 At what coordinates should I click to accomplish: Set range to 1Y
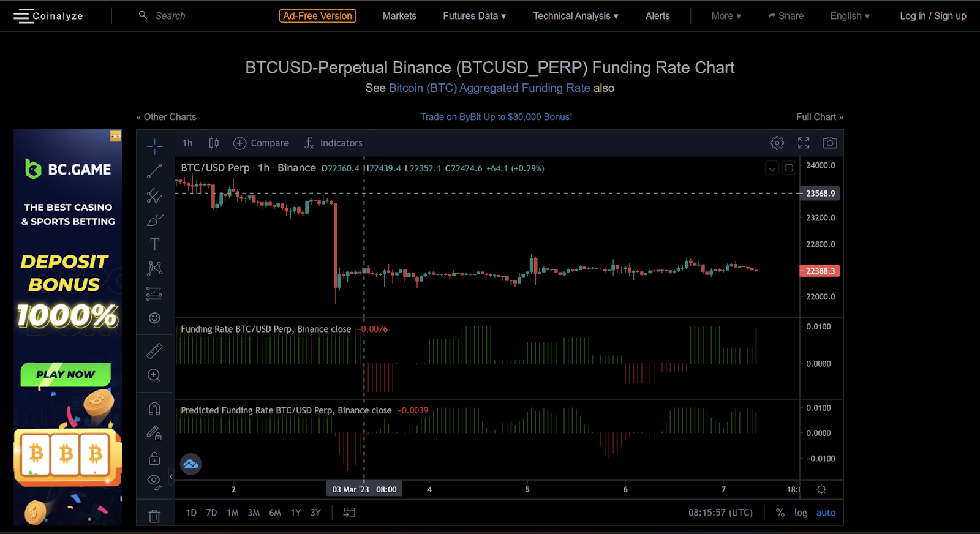pyautogui.click(x=296, y=513)
